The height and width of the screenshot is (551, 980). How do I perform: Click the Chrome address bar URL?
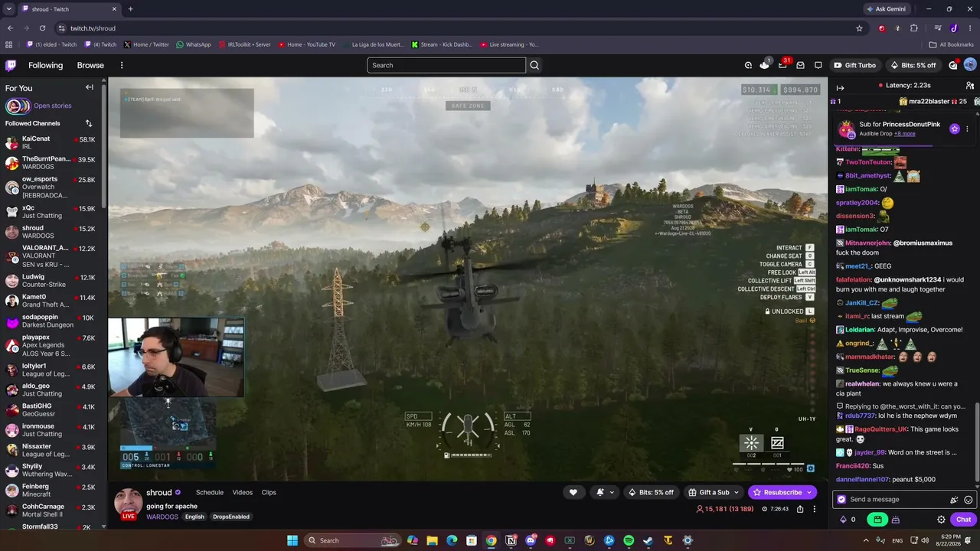pos(93,28)
